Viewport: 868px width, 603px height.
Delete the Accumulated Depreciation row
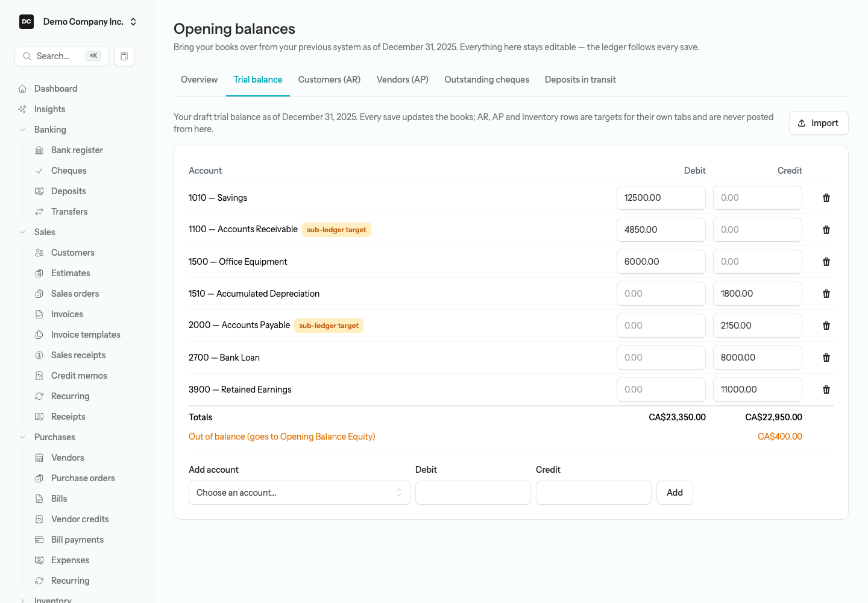coord(826,294)
